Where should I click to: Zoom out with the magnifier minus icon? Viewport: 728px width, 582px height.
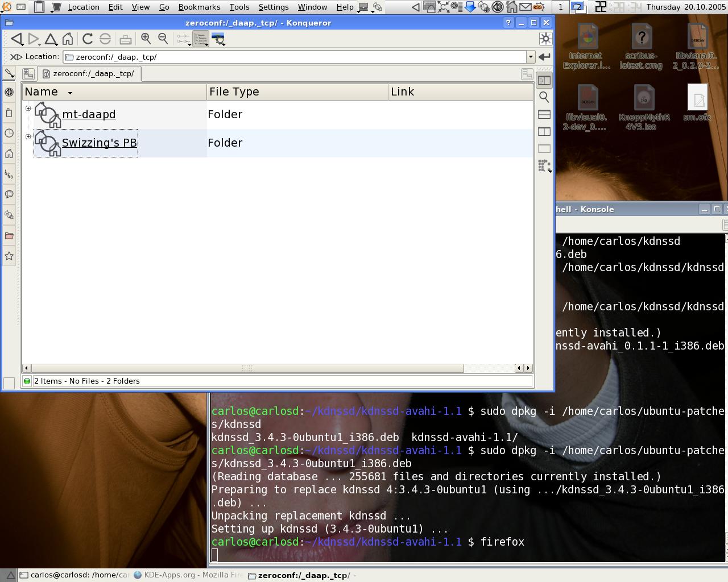(x=163, y=39)
